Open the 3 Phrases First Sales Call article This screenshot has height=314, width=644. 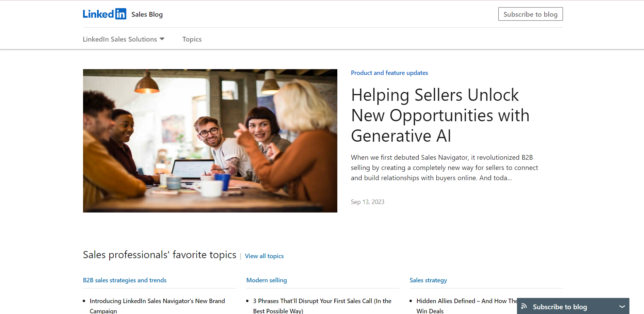[322, 306]
